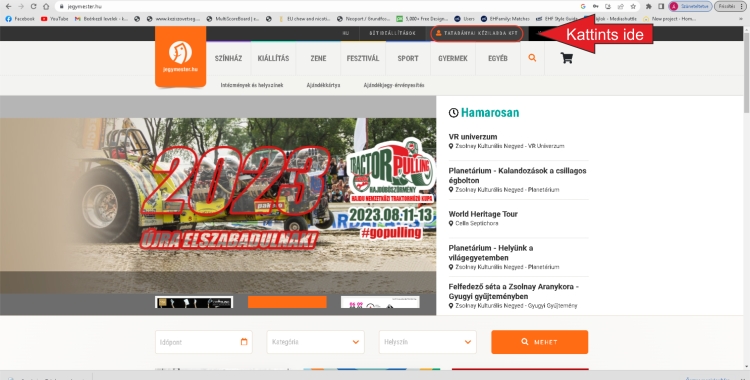Expand the Kategória dropdown

coord(315,342)
